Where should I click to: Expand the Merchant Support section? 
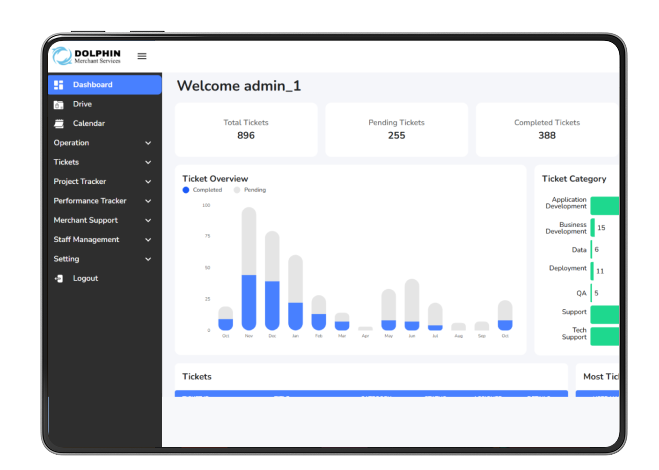(x=104, y=220)
